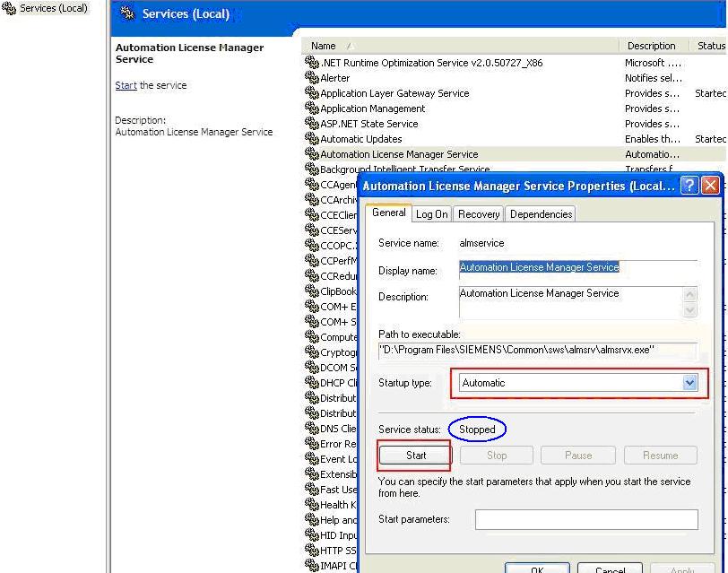Click the Alerter service gear icon
The image size is (728, 573).
311,77
